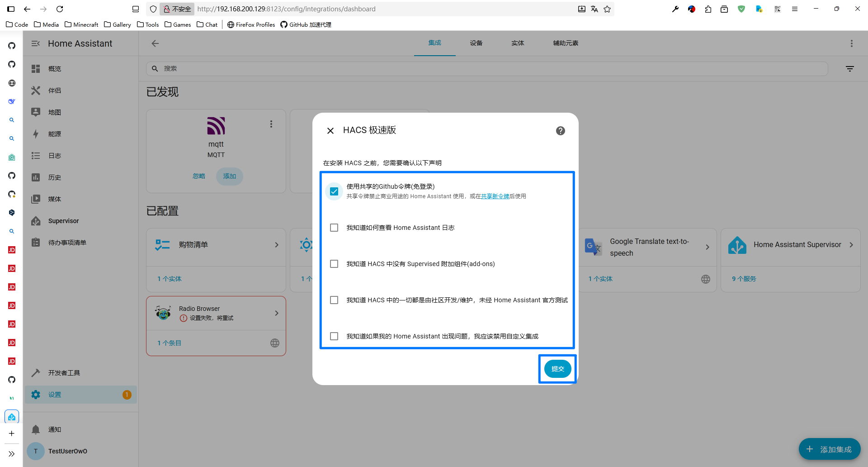Viewport: 868px width, 467px height.
Task: Close the HACS 极速版 dialog
Action: (330, 131)
